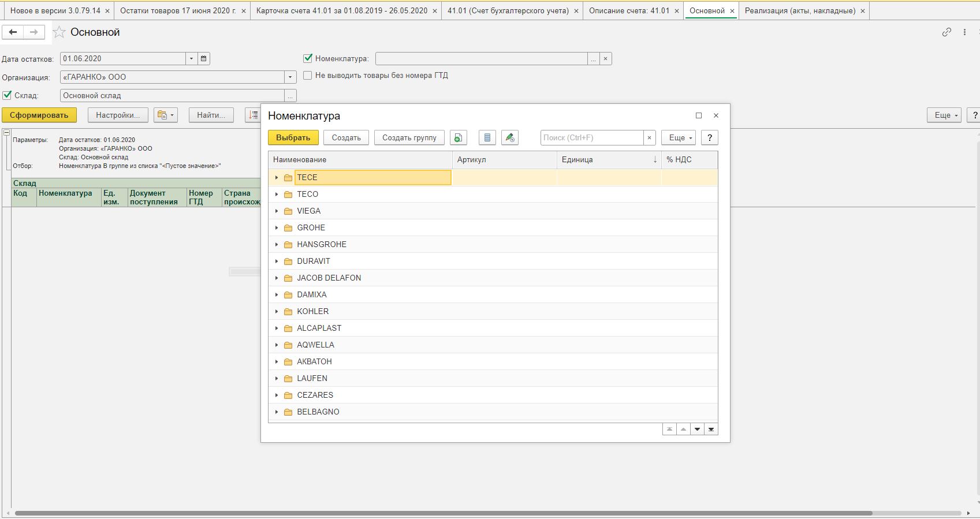Screen dimensions: 980x519
Task: Open the calendar picker for Дата остатков
Action: tap(204, 58)
